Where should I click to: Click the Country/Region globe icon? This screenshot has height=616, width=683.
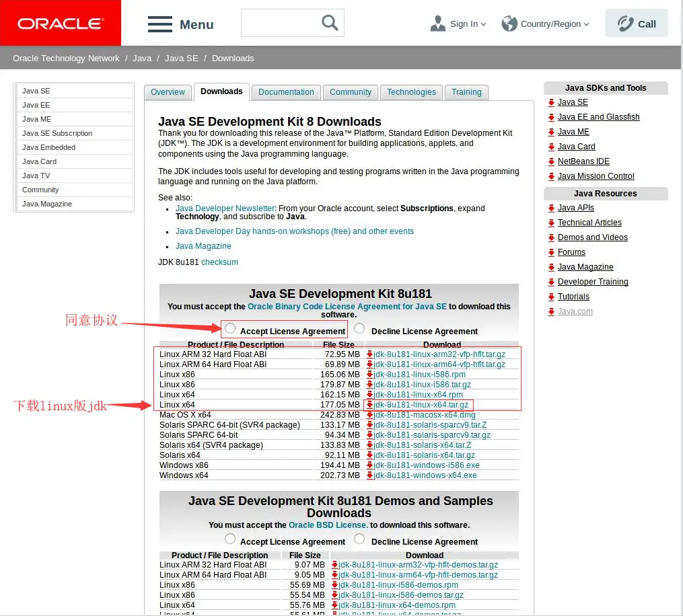[509, 24]
